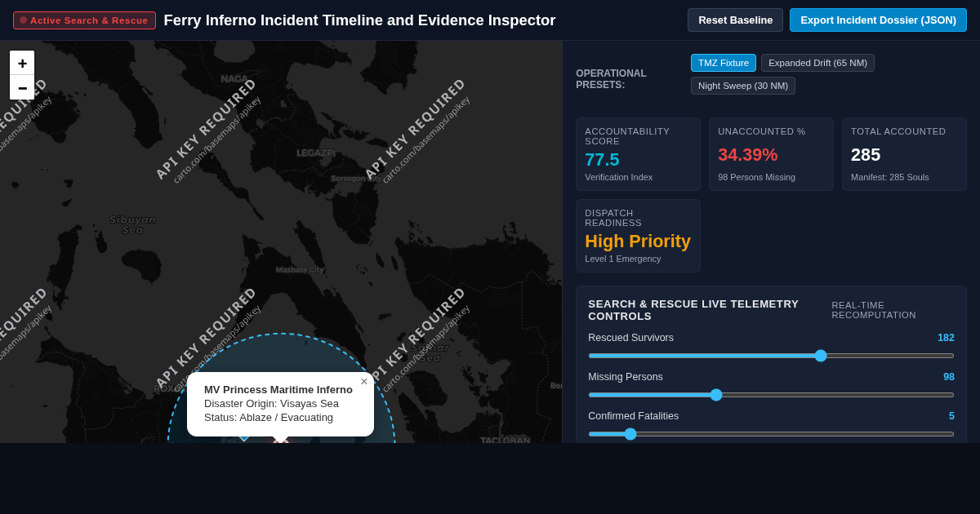
Task: Click 'Status: Ablaze / Evacuating' in the popup
Action: (269, 418)
